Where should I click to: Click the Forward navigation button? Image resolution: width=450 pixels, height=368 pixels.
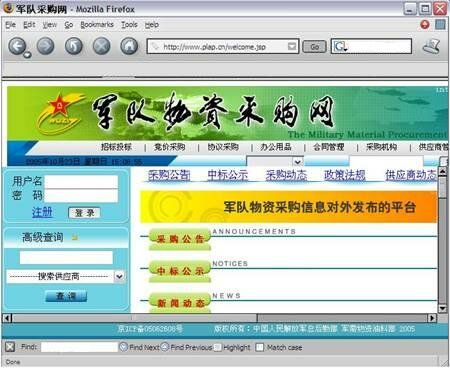click(46, 46)
